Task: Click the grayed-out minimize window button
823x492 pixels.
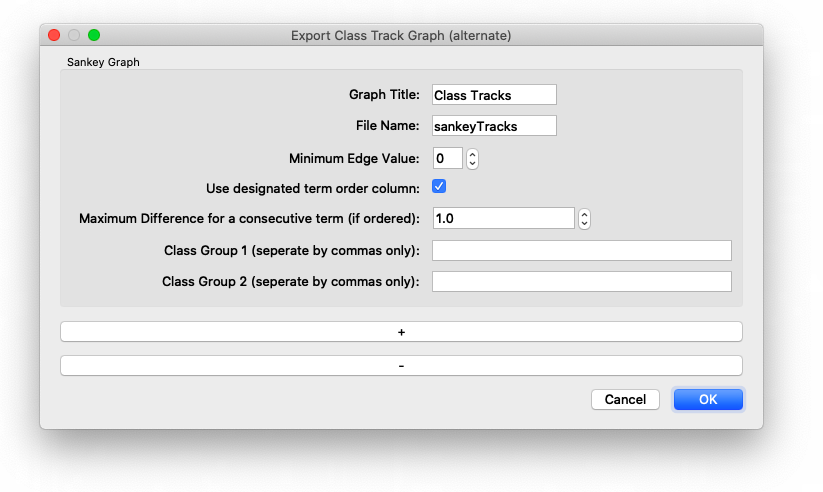Action: coord(74,35)
